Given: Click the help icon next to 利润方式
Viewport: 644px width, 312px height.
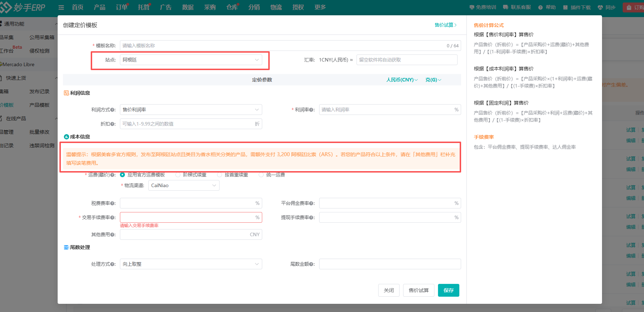Looking at the screenshot, I should [113, 110].
